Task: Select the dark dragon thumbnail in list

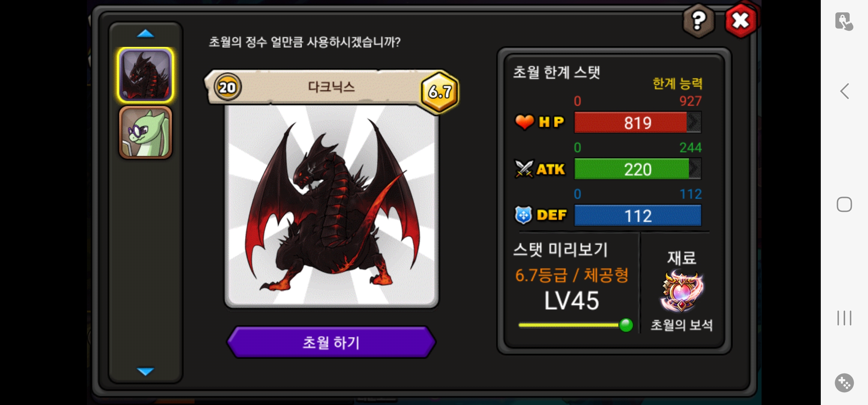Action: [x=145, y=75]
